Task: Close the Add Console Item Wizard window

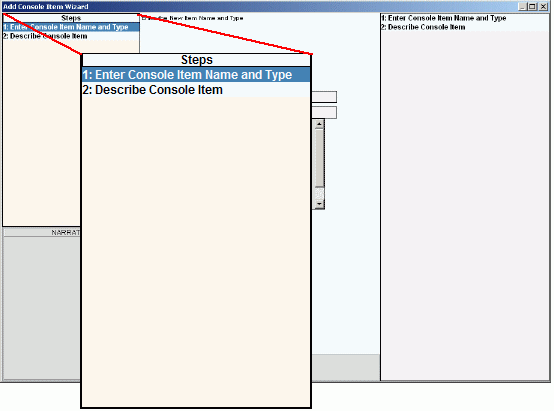Action: click(x=543, y=6)
